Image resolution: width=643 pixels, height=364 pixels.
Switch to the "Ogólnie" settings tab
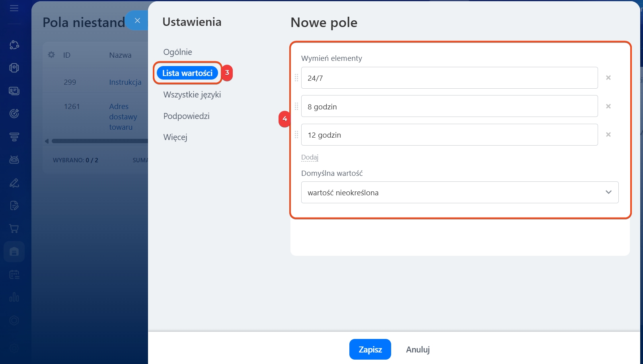[177, 52]
